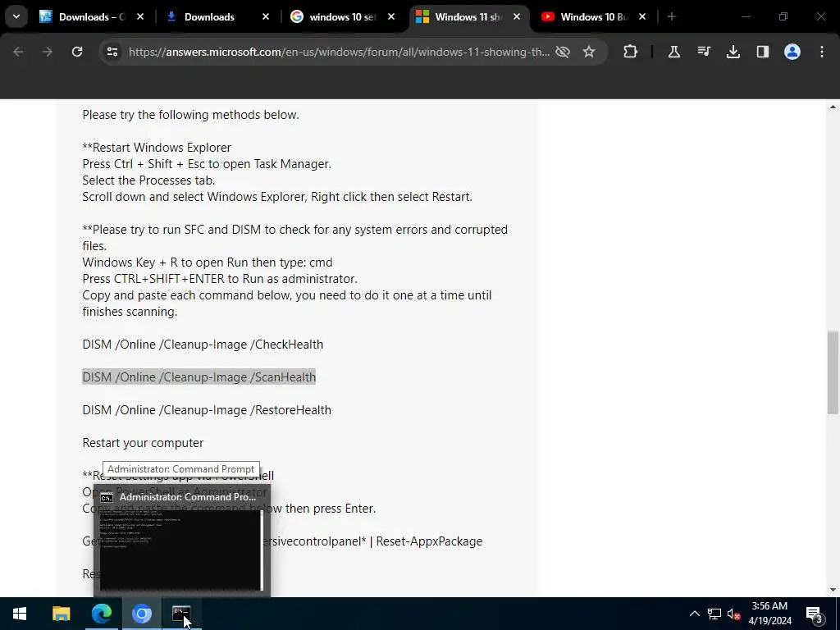Click the page vertical scrollbar thumb
This screenshot has width=840, height=630.
833,373
